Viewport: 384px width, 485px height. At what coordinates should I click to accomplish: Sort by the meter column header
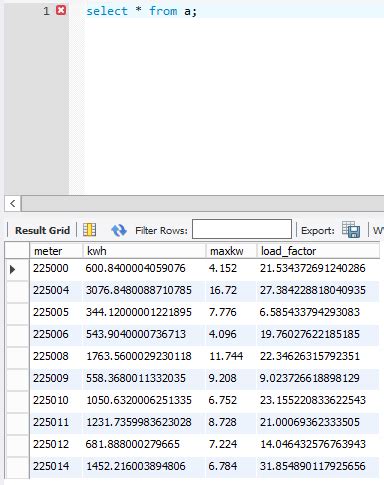coord(56,251)
